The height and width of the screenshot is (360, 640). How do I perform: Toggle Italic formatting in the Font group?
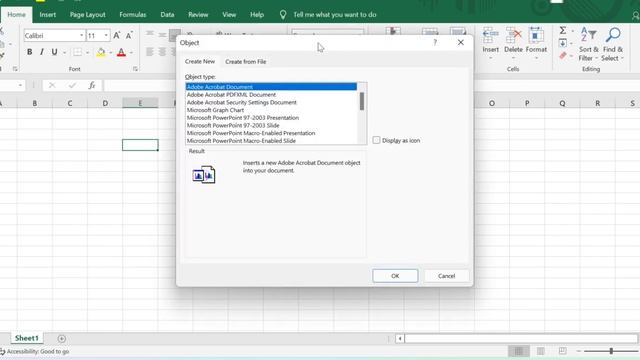tap(42, 52)
